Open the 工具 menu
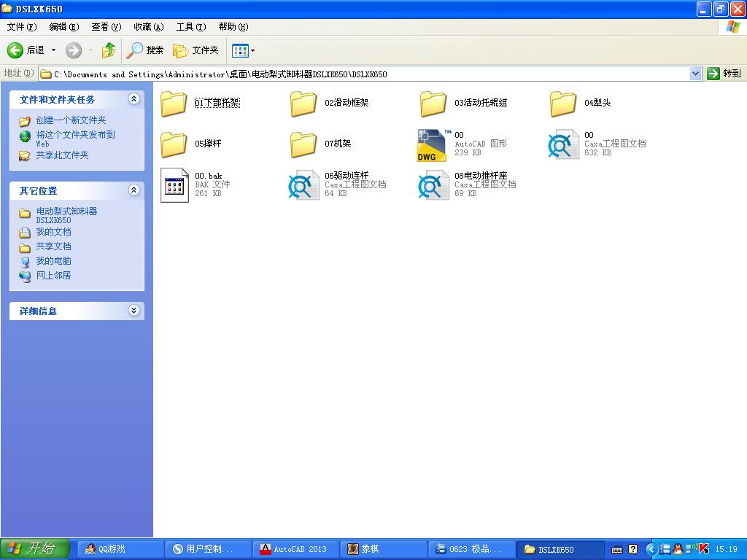This screenshot has height=560, width=747. coord(190,26)
